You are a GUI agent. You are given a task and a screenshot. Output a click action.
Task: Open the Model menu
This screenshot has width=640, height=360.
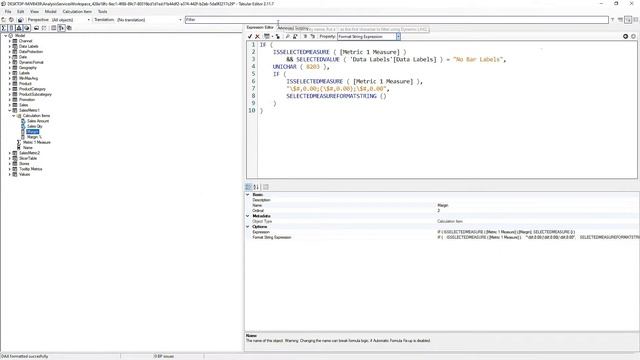tap(51, 11)
